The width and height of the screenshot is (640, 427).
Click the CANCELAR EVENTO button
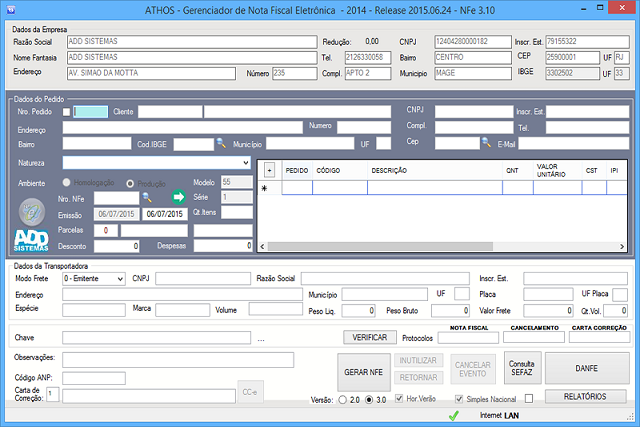(473, 369)
